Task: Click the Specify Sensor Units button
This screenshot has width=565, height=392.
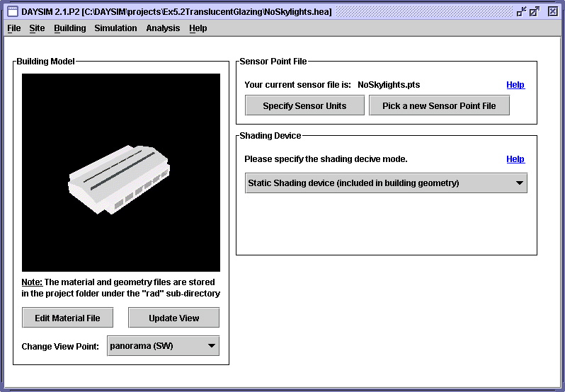Action: pos(305,105)
